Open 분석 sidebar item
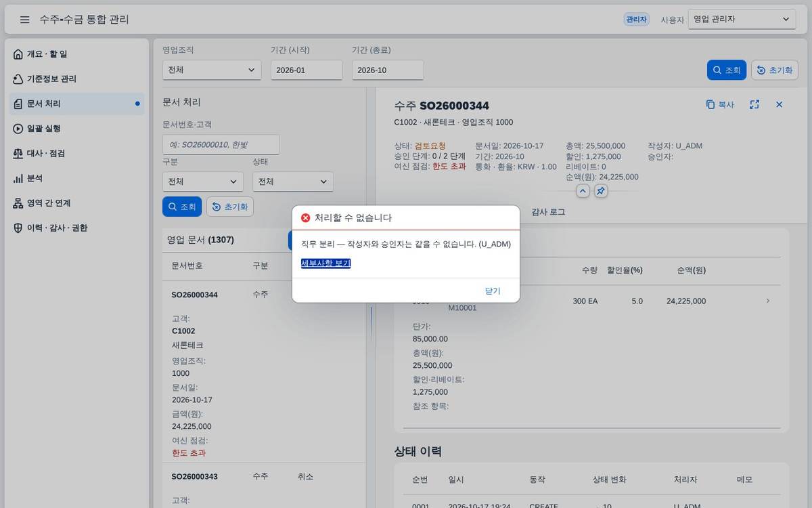The height and width of the screenshot is (508, 812). click(x=76, y=178)
